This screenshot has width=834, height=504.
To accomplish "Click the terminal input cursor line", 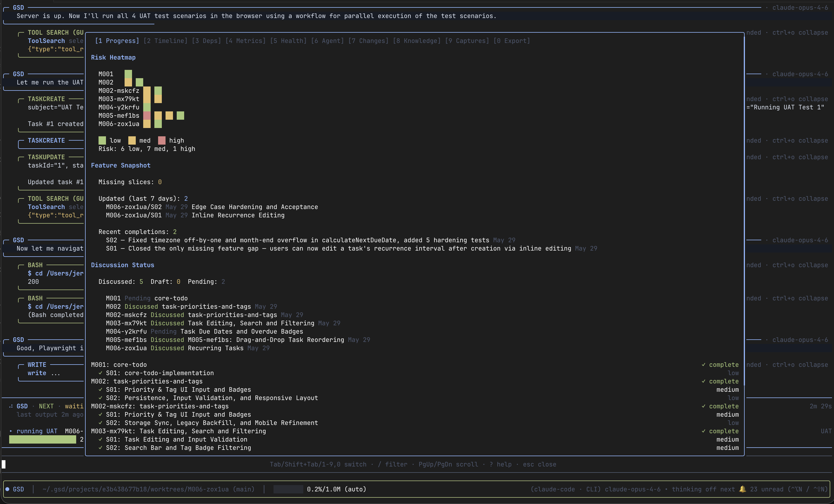I will pos(417,464).
